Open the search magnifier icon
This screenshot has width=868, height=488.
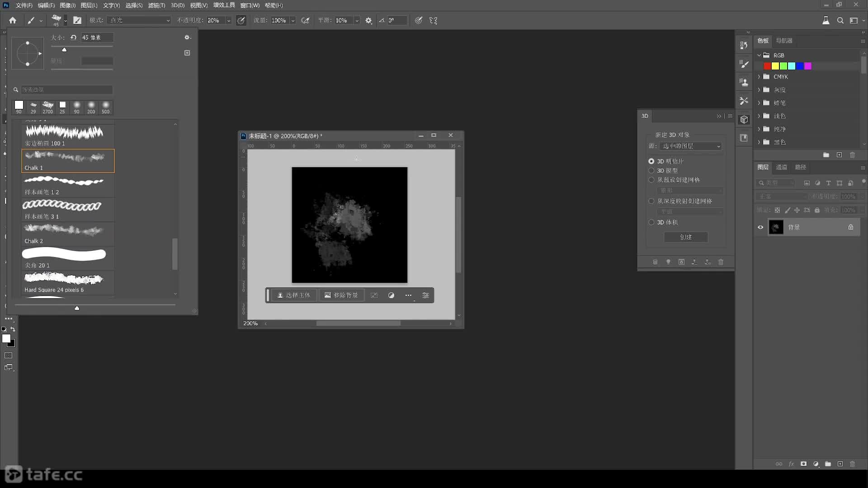click(x=840, y=20)
